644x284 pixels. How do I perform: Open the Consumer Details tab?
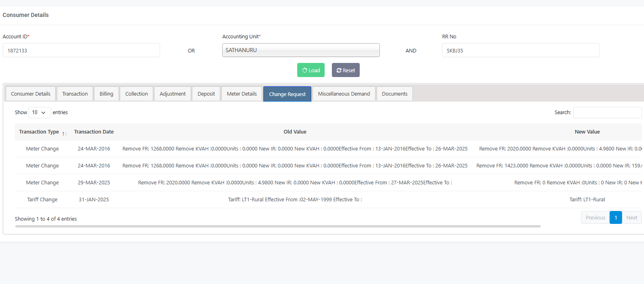31,94
